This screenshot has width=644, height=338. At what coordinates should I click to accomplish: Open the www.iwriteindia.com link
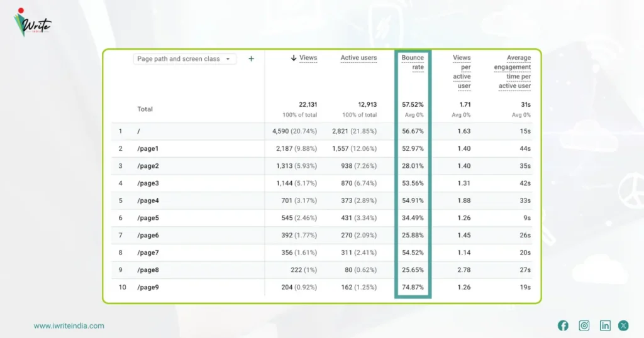[x=69, y=325]
